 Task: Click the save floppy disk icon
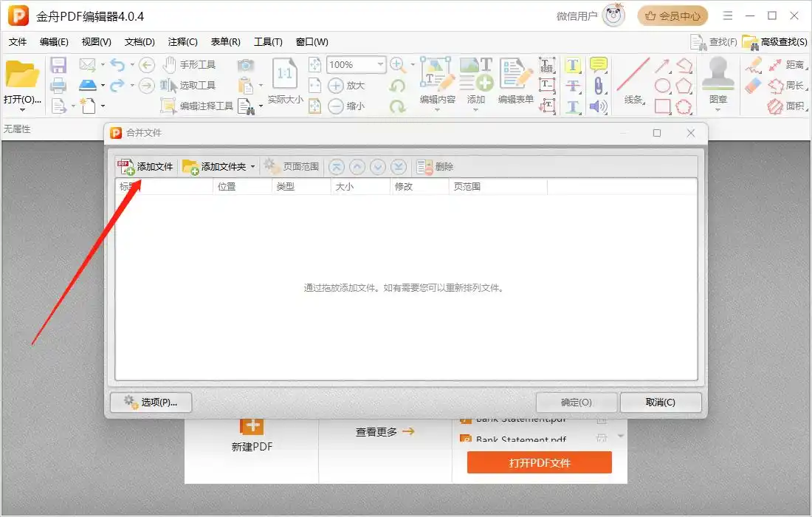[58, 65]
